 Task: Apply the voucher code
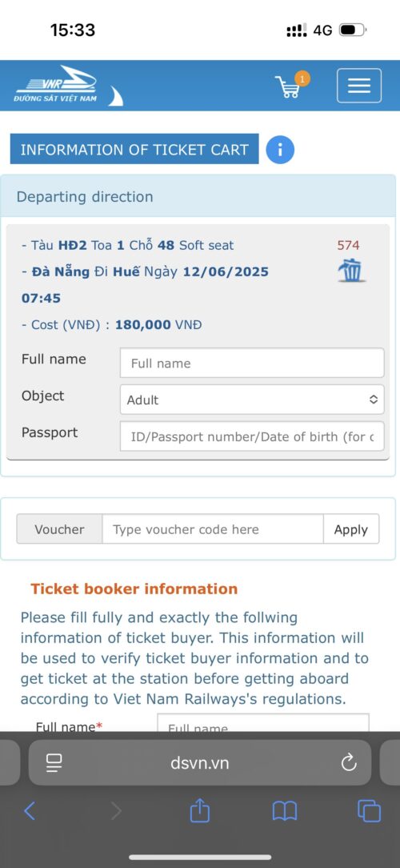click(351, 529)
